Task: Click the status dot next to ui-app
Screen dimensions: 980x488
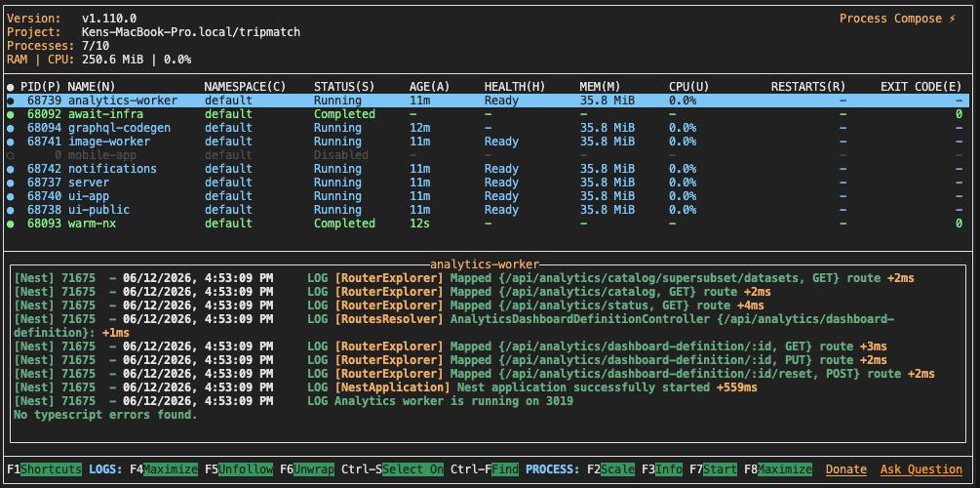Action: [10, 196]
